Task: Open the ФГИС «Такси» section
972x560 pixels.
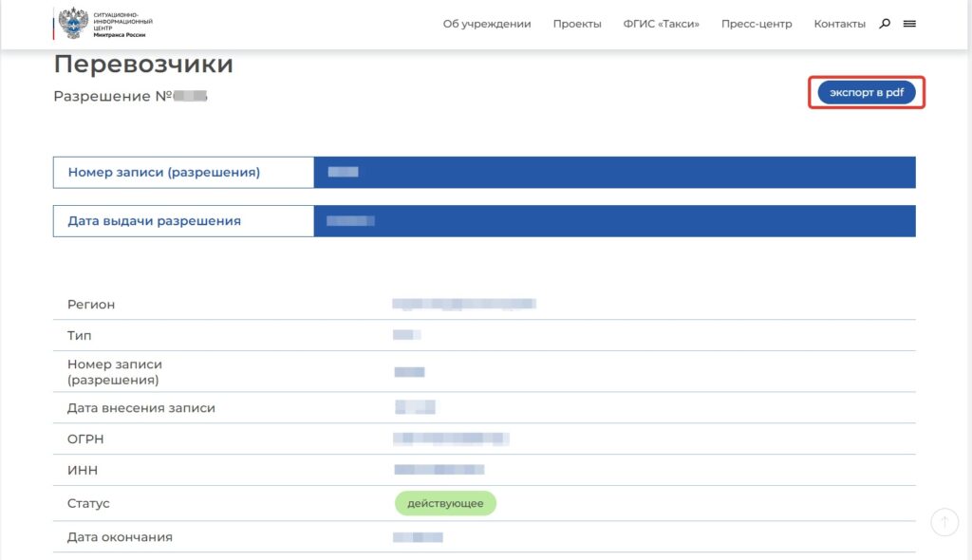Action: coord(661,24)
